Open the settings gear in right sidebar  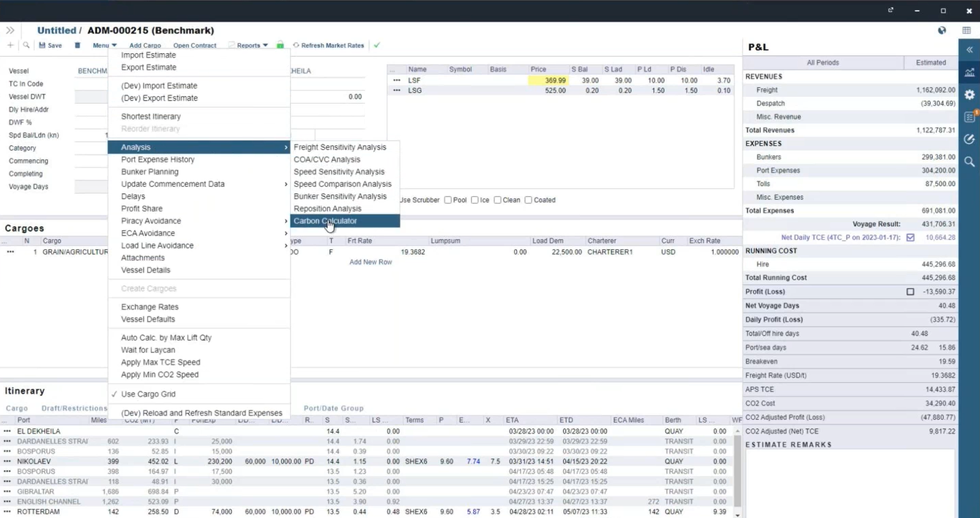969,95
